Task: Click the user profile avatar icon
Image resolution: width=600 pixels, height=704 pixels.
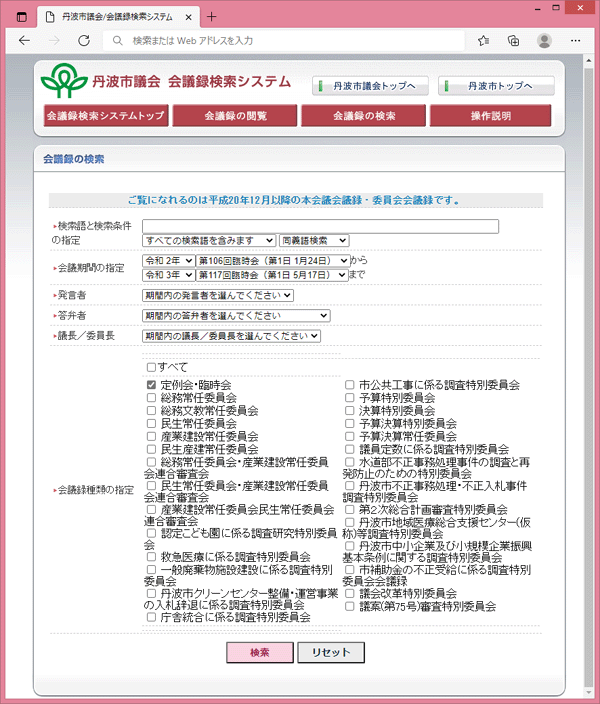Action: (544, 41)
